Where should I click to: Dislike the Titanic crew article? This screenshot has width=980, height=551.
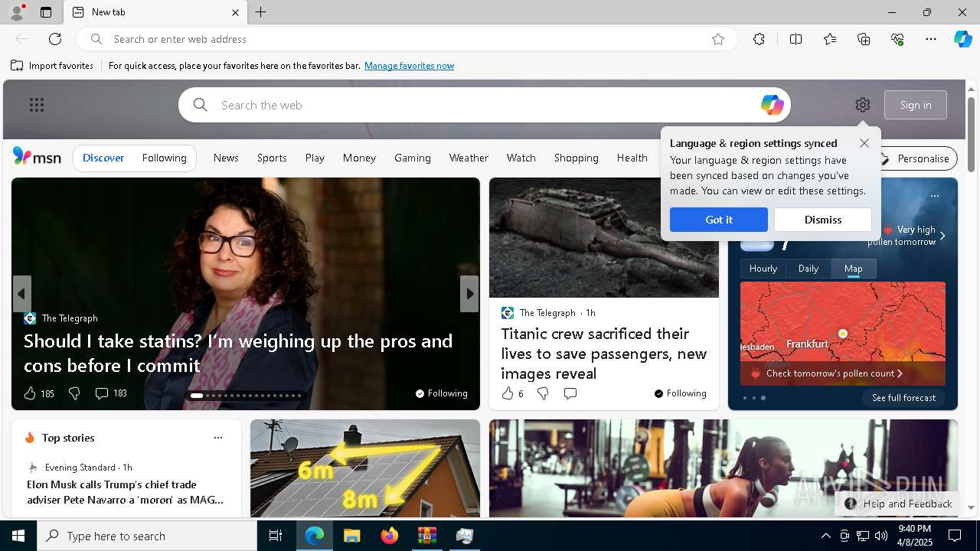tap(543, 393)
